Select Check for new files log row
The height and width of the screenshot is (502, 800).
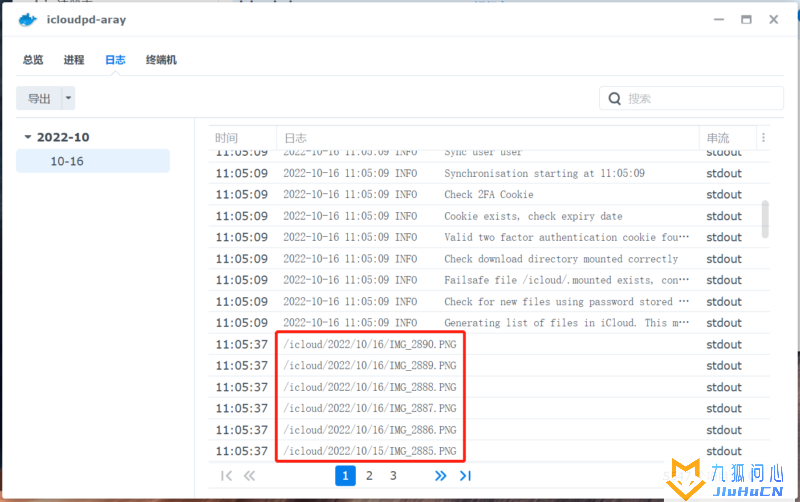tap(489, 302)
